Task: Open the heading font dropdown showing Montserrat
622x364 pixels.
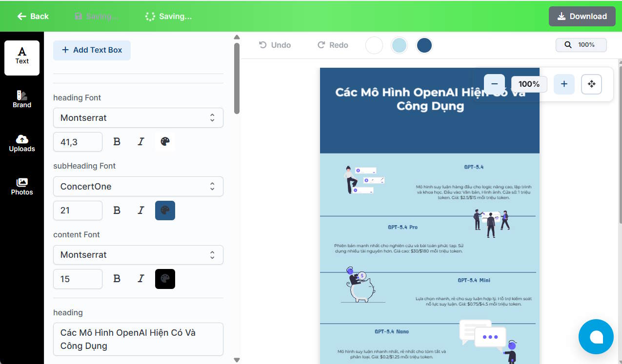Action: coord(138,117)
